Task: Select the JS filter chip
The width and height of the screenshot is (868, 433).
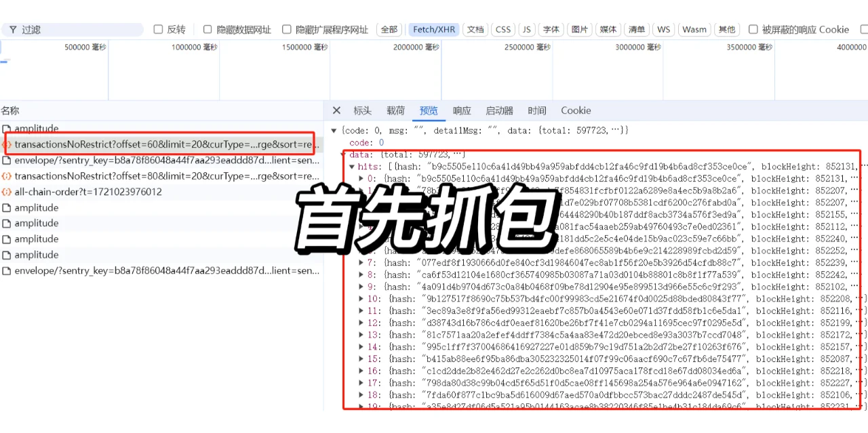Action: pos(526,28)
